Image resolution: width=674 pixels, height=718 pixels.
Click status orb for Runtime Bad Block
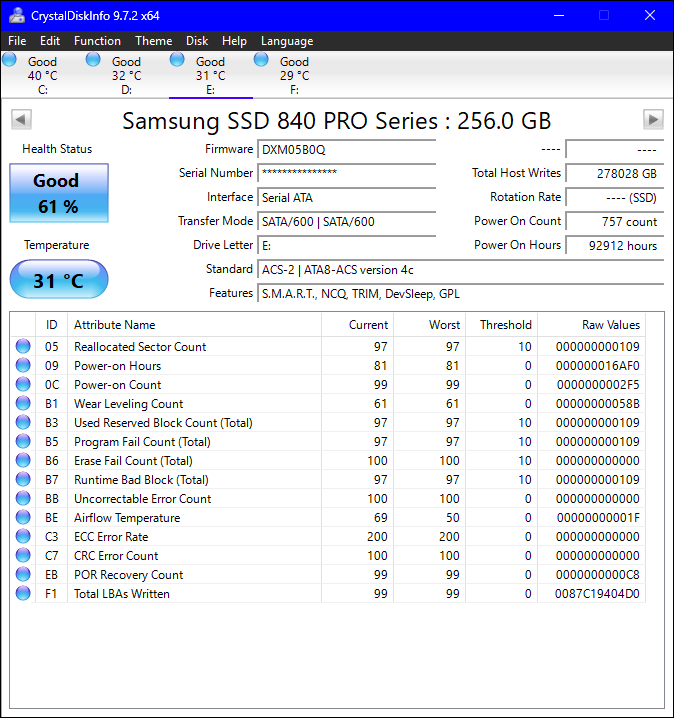[x=23, y=479]
